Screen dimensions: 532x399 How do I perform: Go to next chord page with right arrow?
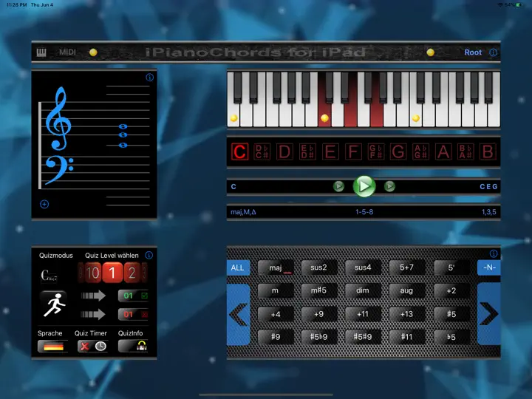point(489,314)
